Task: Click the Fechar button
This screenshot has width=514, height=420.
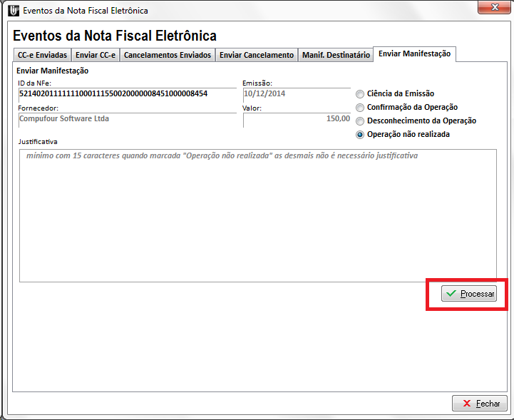Action: pyautogui.click(x=480, y=404)
